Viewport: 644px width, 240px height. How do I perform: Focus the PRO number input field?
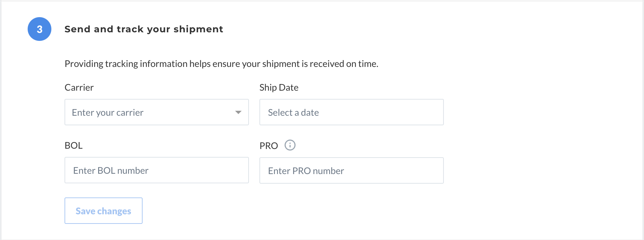pos(352,170)
